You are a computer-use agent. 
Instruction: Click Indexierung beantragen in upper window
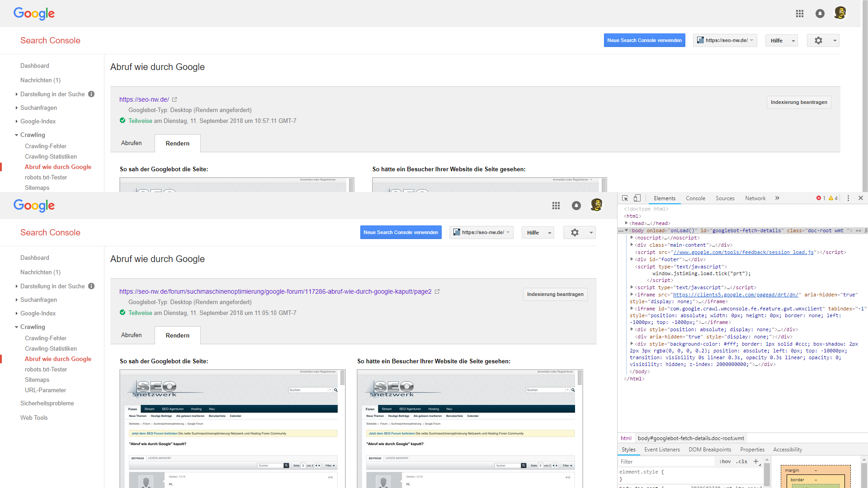(x=799, y=103)
